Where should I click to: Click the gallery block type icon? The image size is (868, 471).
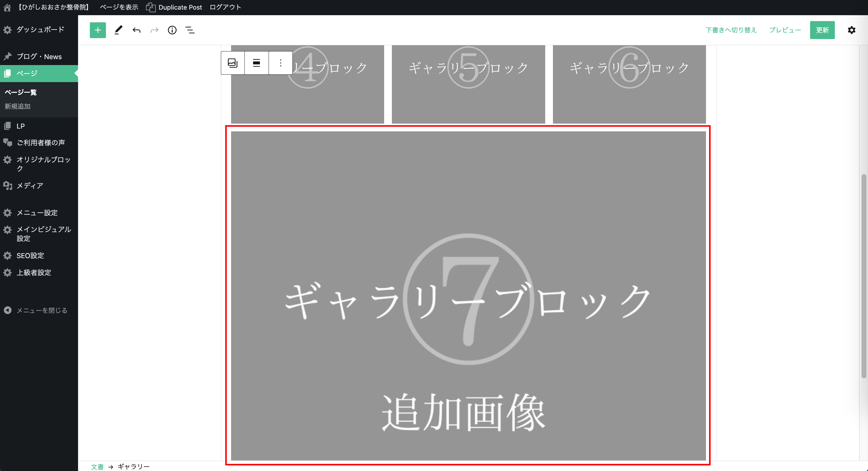pos(233,63)
